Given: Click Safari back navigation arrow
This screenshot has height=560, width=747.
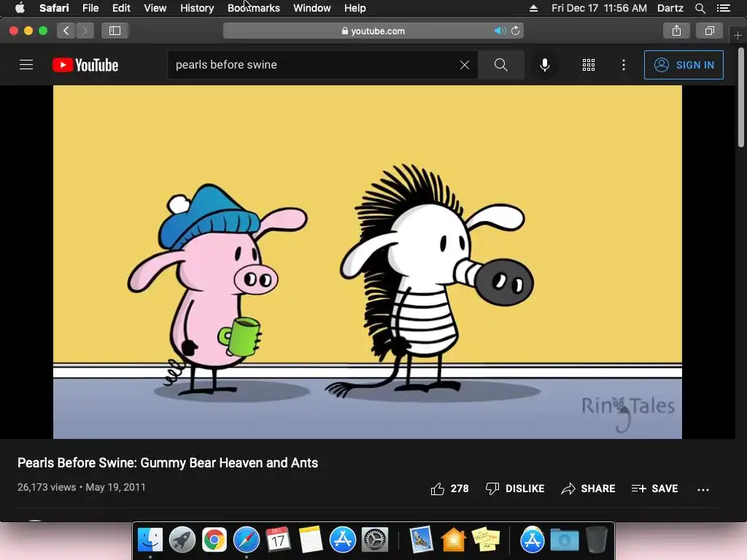Looking at the screenshot, I should [x=66, y=31].
